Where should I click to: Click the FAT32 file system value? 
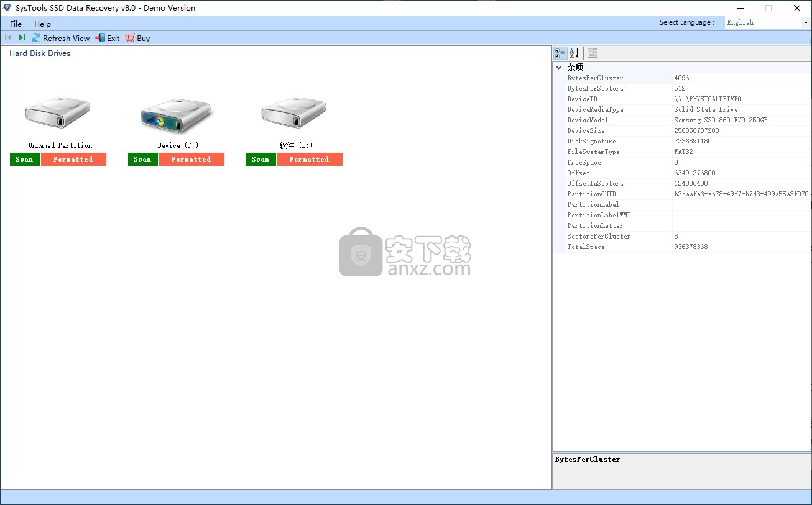click(684, 152)
